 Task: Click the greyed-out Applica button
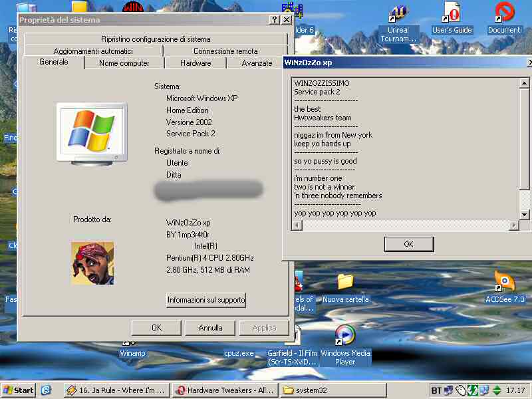click(264, 328)
